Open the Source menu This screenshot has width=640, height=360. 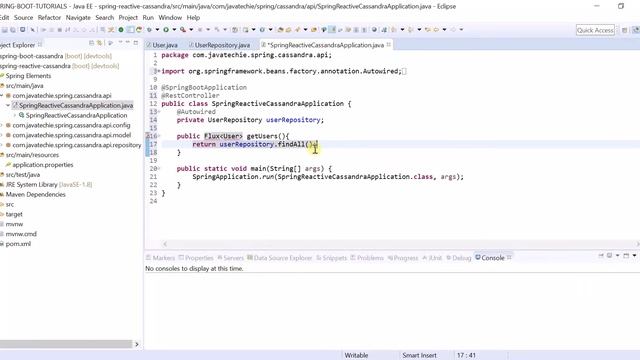coord(23,18)
